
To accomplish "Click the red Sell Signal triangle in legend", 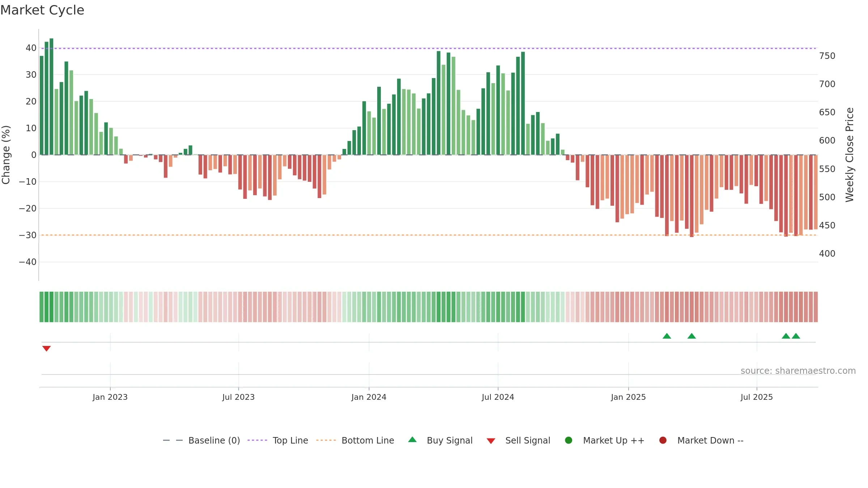I will (491, 441).
